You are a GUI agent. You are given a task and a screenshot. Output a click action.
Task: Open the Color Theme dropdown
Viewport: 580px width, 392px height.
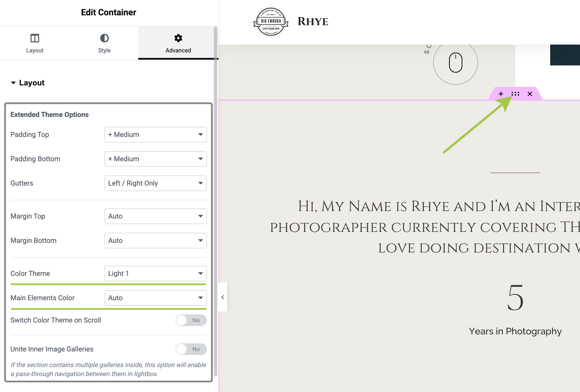point(156,274)
